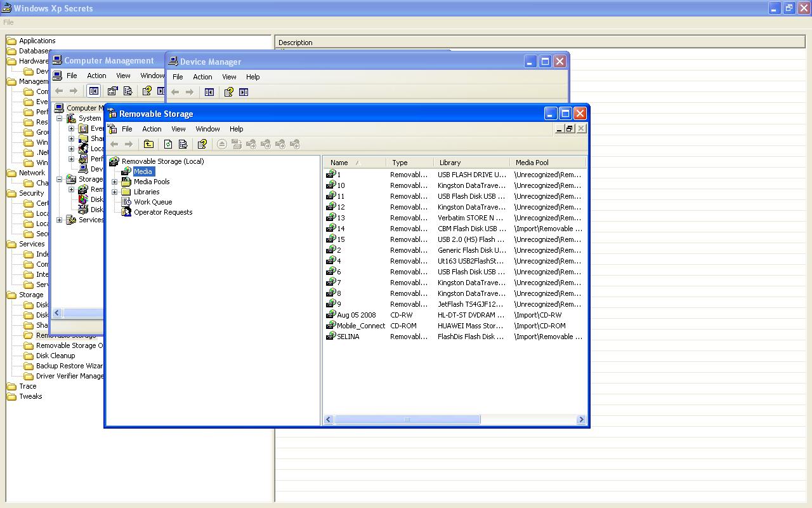Viewport: 812px width, 508px height.
Task: Open the Action menu in Removable Storage
Action: [x=152, y=129]
